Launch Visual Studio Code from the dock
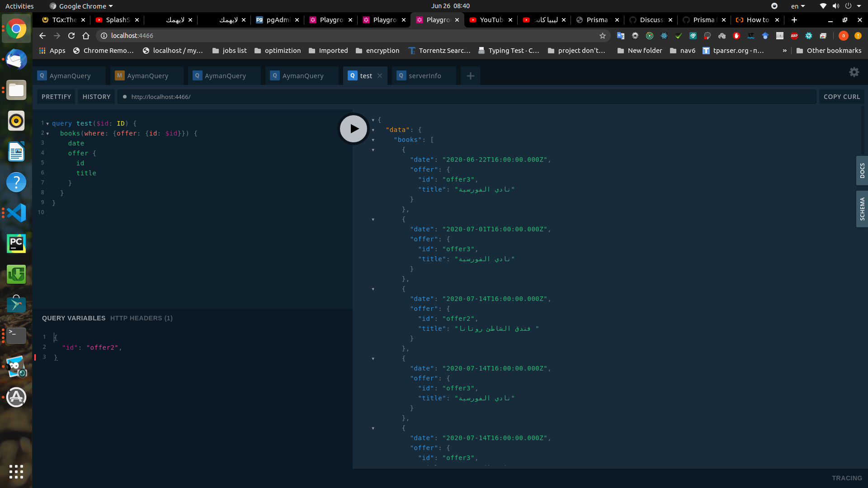The width and height of the screenshot is (868, 488). pos(16,213)
